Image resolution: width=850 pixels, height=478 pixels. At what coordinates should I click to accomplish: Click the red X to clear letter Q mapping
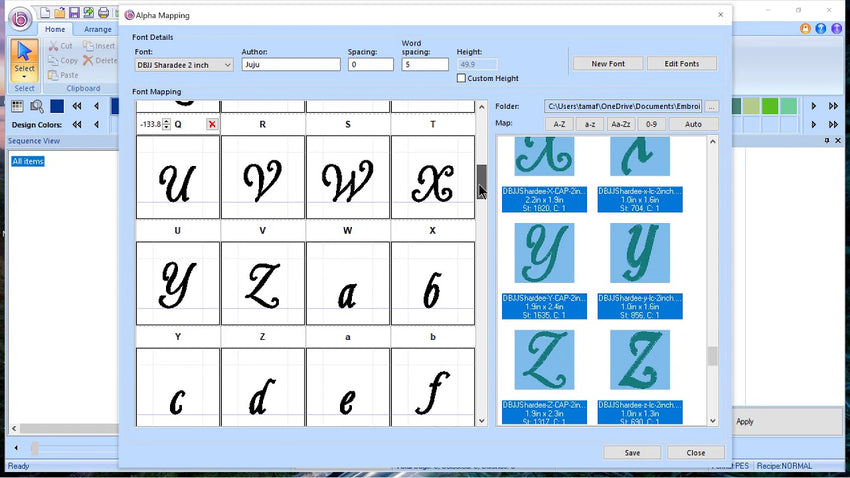click(212, 124)
